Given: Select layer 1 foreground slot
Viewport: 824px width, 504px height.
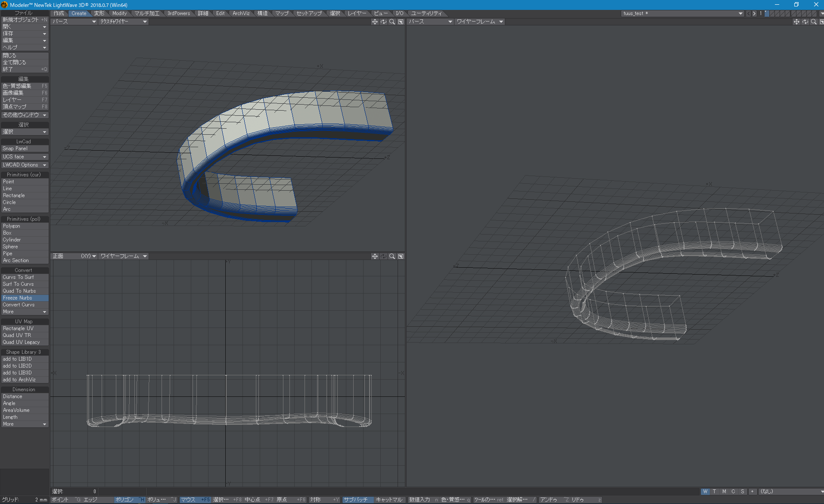Looking at the screenshot, I should (x=767, y=12).
